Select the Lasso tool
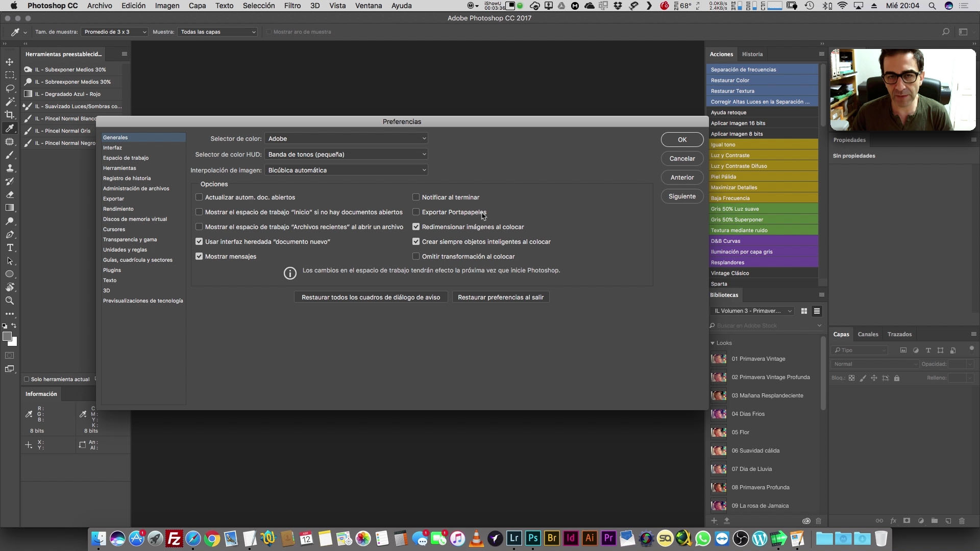 coord(10,88)
